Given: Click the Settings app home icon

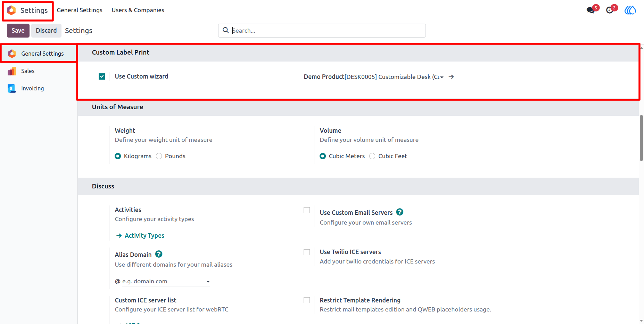Looking at the screenshot, I should click(x=11, y=10).
